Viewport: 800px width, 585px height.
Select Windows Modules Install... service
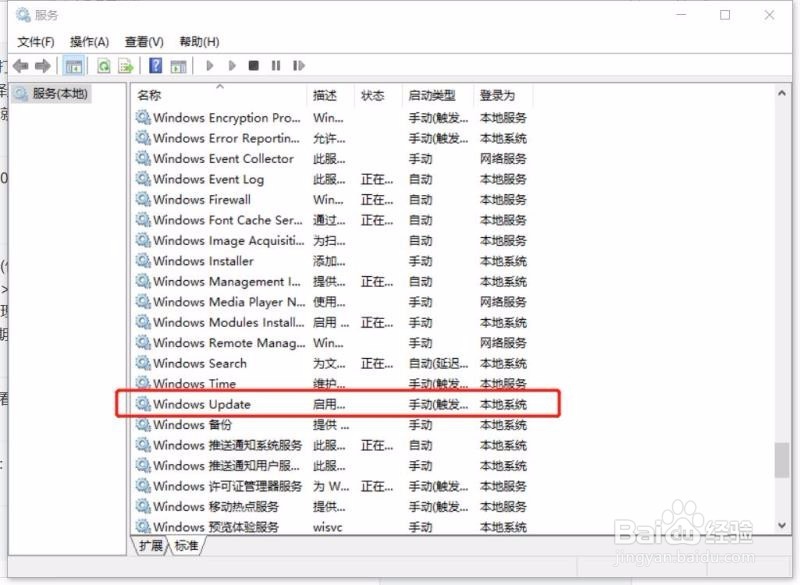coord(332,322)
